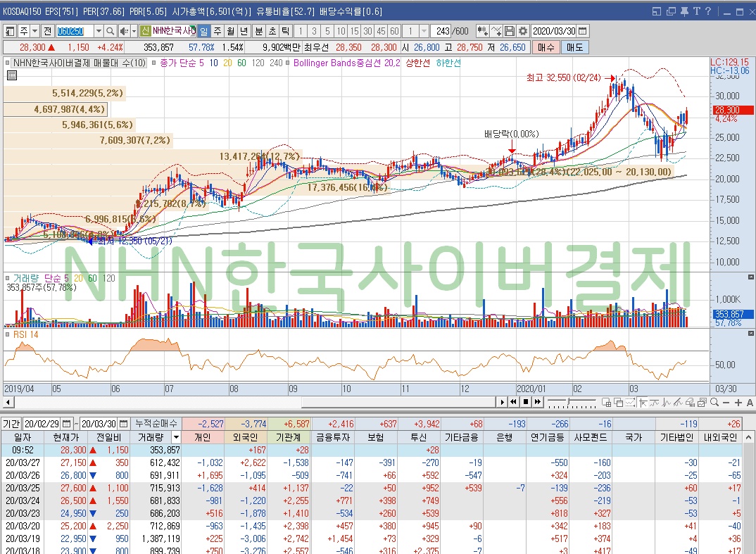Expand the speaker options dropdown arrow

pyautogui.click(x=134, y=32)
